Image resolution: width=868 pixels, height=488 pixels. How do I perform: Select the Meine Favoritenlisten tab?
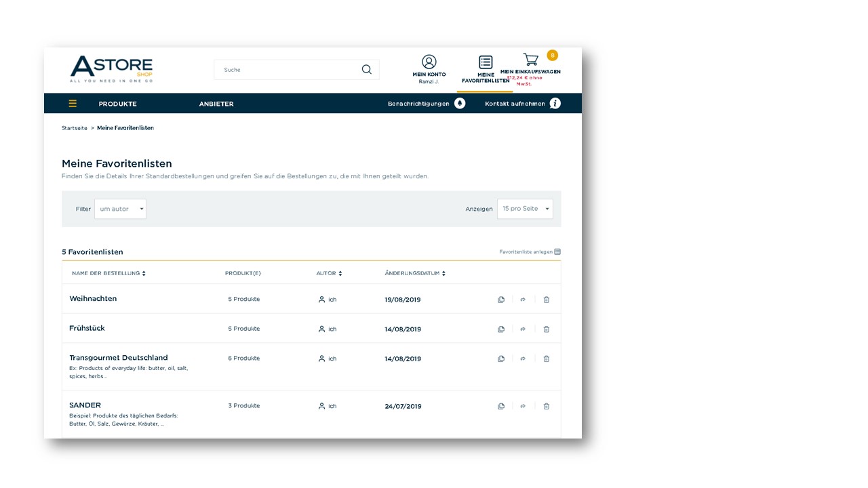pyautogui.click(x=486, y=70)
